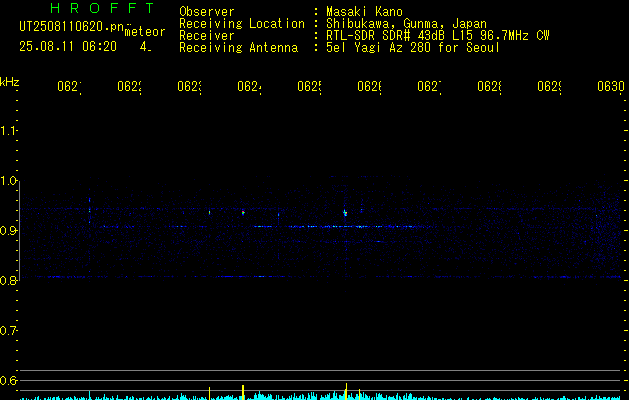Click the 1.1 kHz axis tick label
Viewport: 629px width, 400px height.
click(x=8, y=130)
